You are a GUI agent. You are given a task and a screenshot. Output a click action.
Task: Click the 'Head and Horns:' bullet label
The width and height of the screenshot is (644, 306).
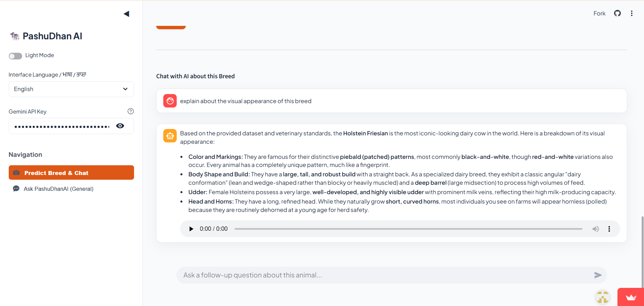(x=211, y=202)
